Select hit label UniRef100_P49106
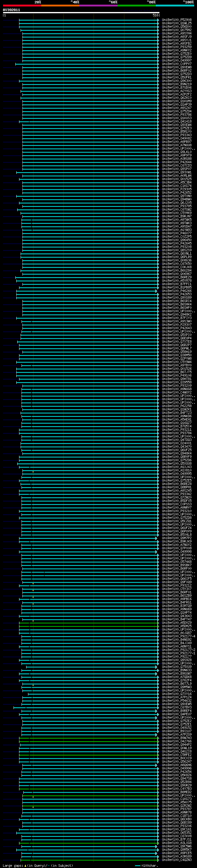 click(177, 376)
